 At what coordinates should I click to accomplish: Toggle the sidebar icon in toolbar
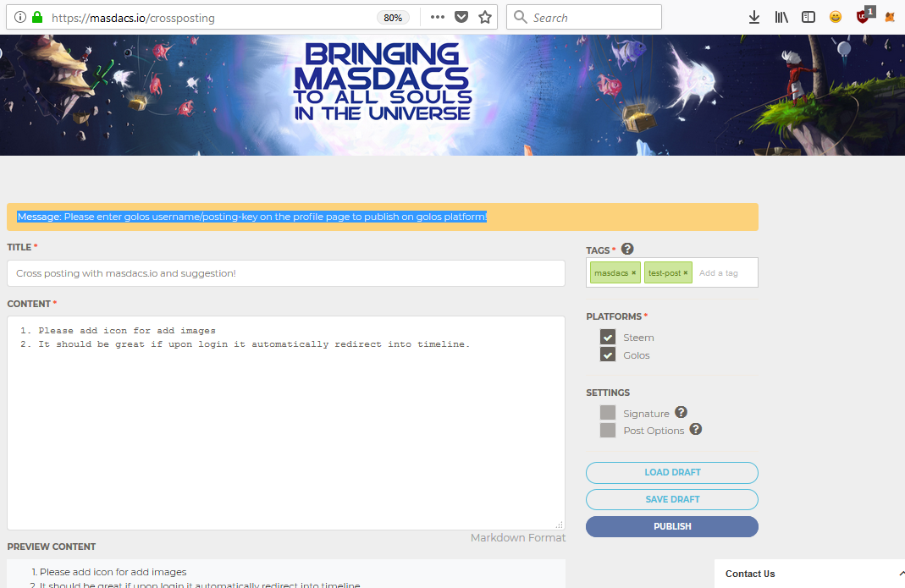point(808,17)
